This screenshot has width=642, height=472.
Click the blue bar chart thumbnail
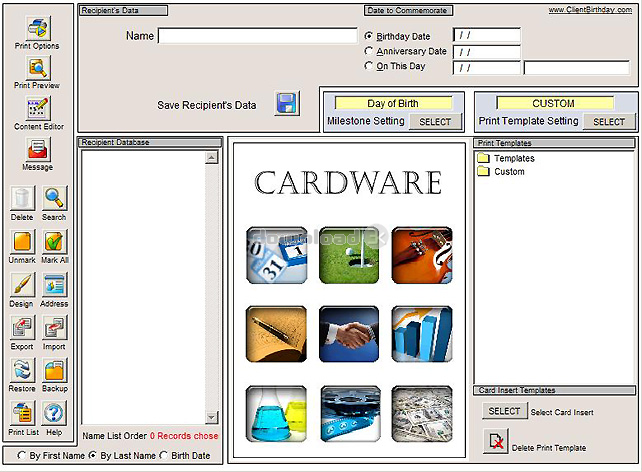pyautogui.click(x=422, y=334)
